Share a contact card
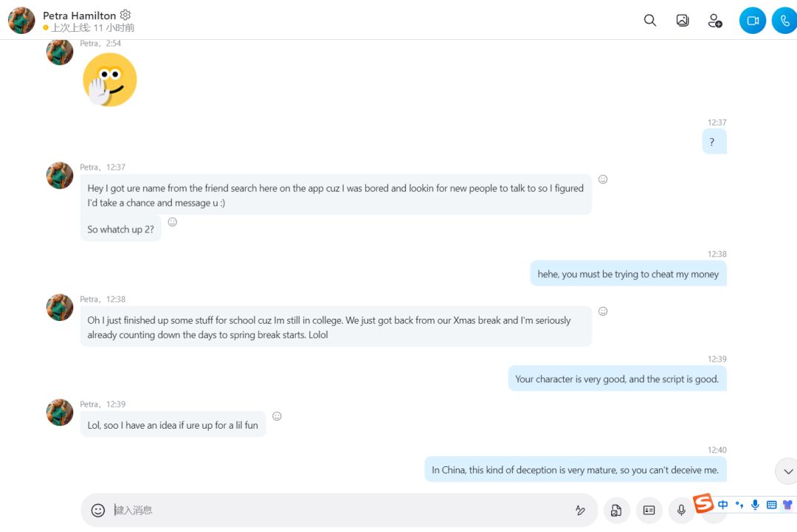Viewport: 797px width, 532px height. [x=649, y=510]
